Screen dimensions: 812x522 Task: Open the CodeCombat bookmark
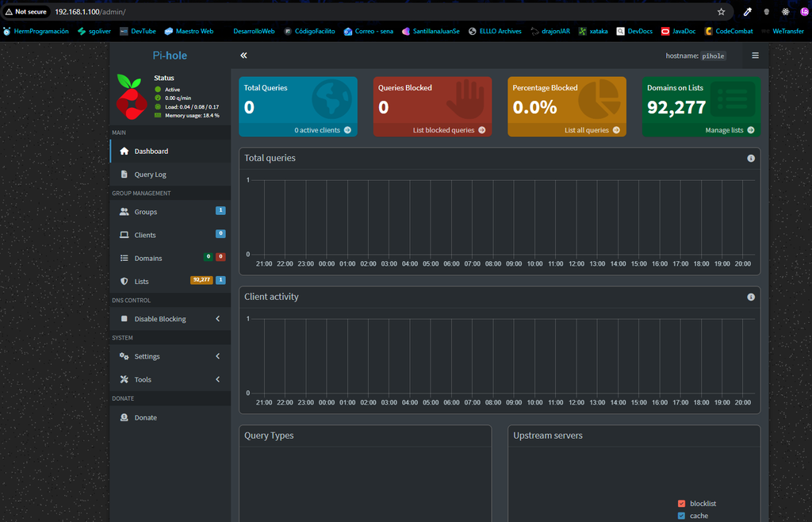point(729,31)
